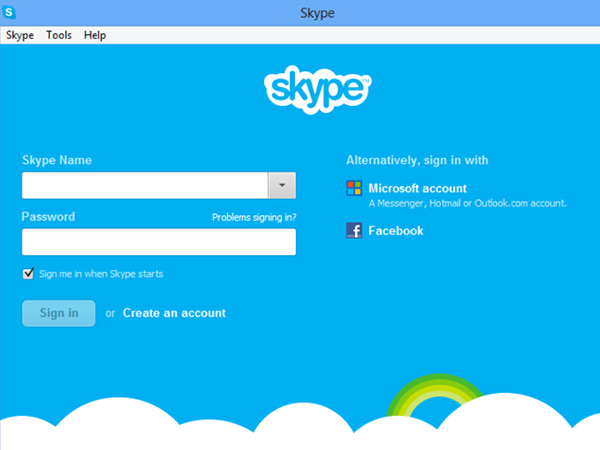Click the large Skype logo
600x450 pixels.
tap(318, 90)
